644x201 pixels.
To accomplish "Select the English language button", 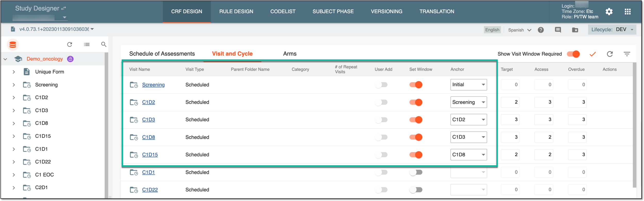I will (492, 30).
